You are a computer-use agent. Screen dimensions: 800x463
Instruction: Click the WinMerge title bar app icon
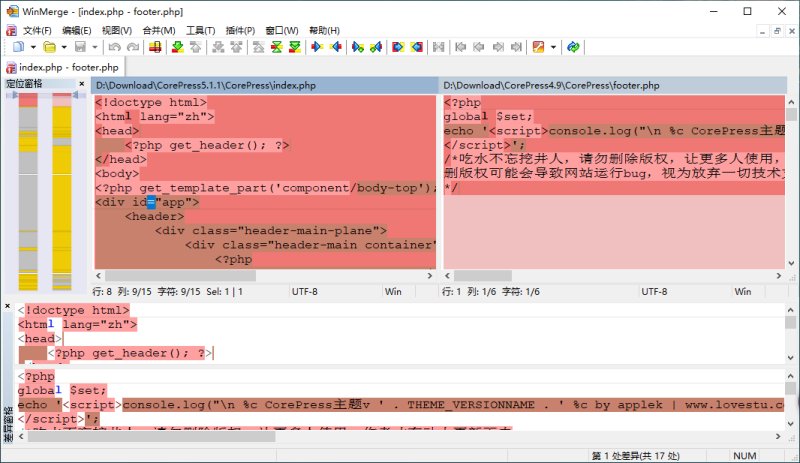(13, 11)
